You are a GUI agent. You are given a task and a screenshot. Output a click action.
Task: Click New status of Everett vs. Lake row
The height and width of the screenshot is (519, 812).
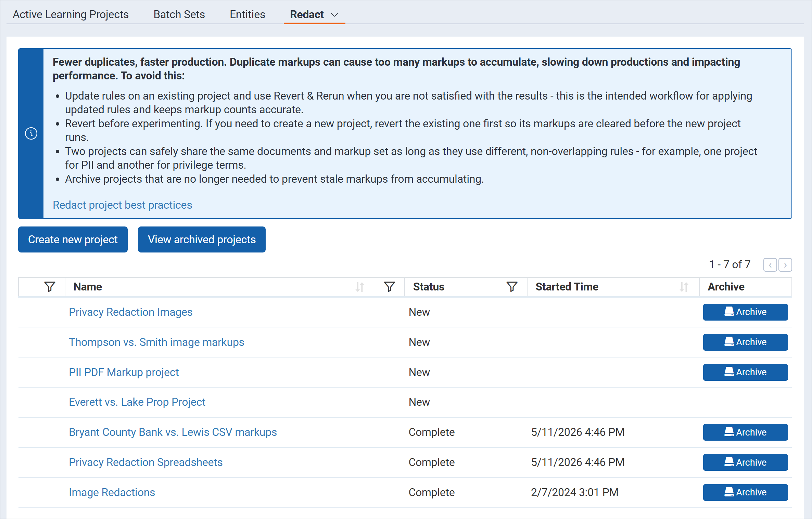[419, 402]
